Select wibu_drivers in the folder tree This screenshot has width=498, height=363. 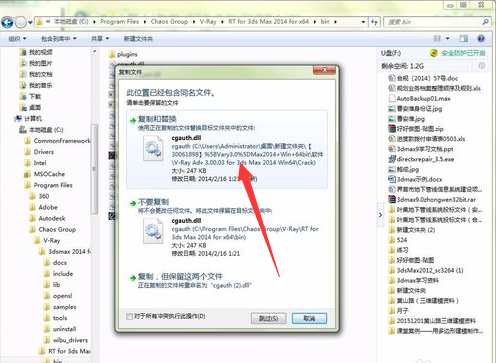coord(70,340)
